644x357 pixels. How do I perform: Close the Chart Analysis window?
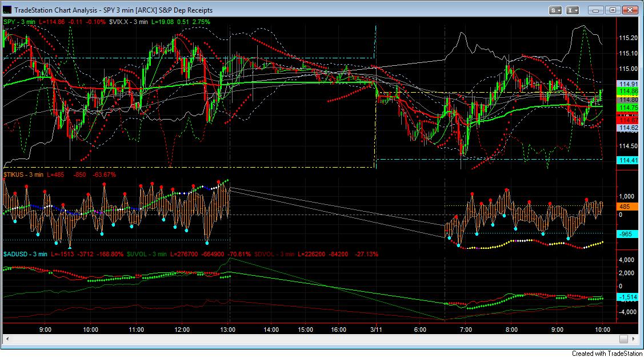coord(630,10)
